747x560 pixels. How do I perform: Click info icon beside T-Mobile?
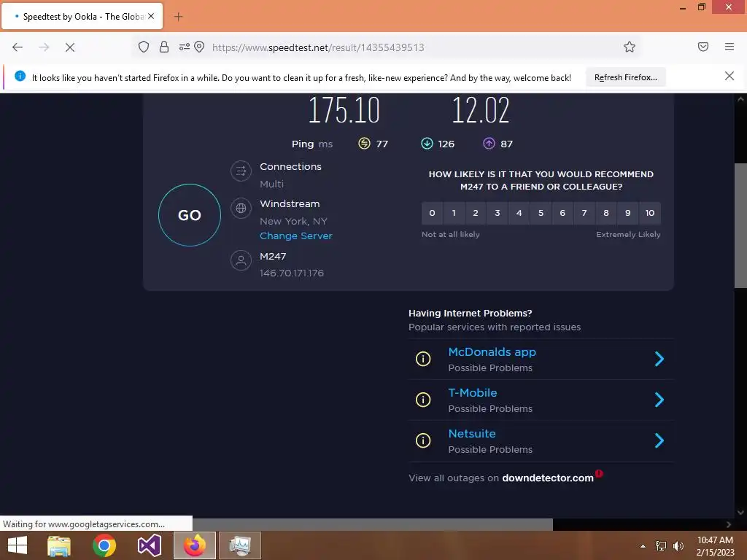tap(423, 400)
